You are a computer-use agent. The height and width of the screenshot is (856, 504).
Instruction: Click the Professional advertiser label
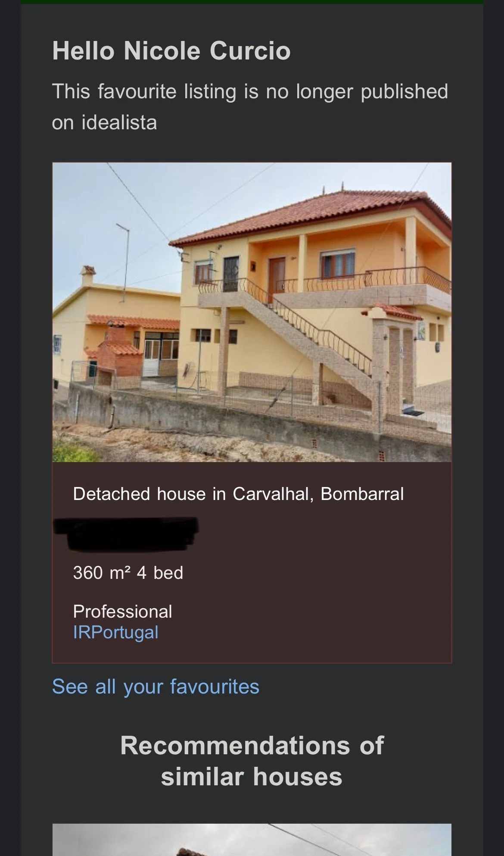coord(122,612)
